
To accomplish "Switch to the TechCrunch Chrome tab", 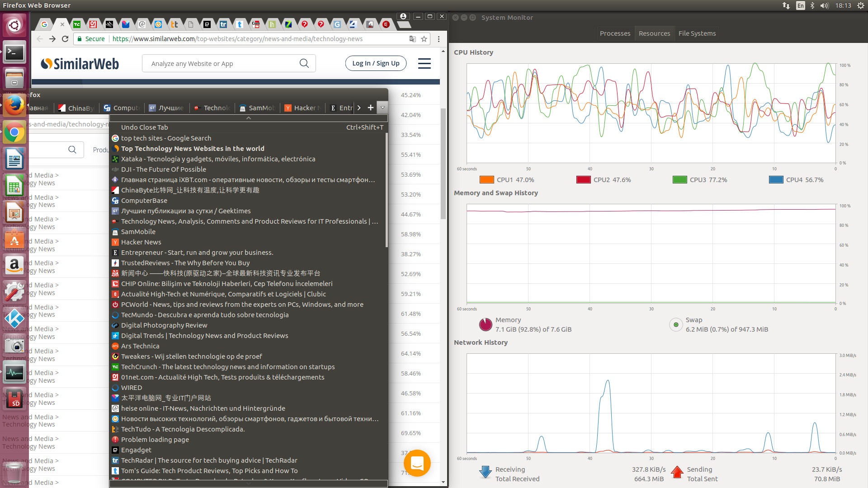I will click(x=77, y=24).
